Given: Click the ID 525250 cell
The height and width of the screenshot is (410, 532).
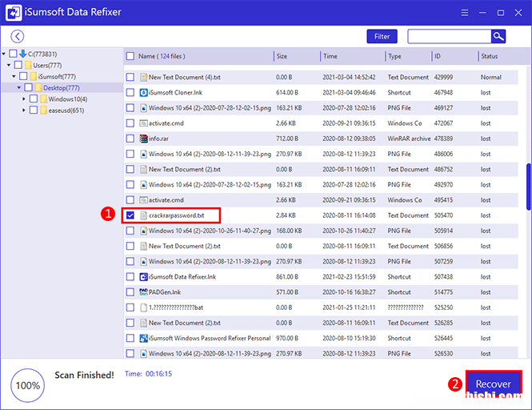Looking at the screenshot, I should 443,307.
